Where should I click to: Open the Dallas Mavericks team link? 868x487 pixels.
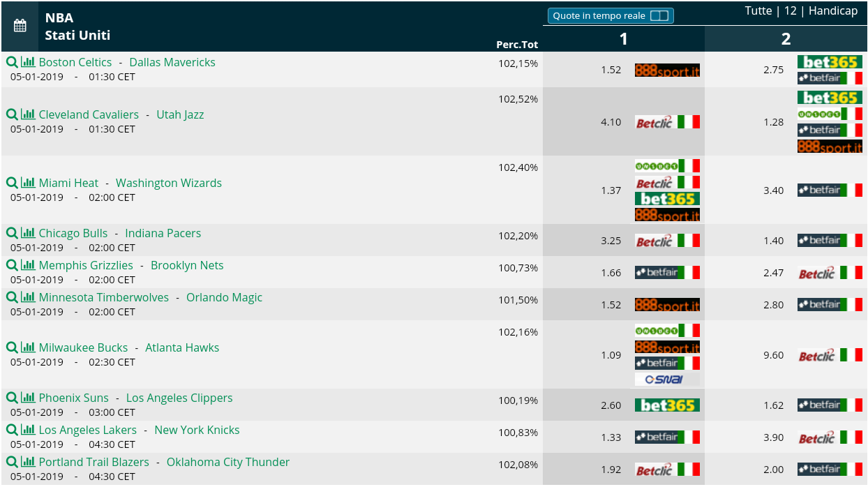(172, 62)
